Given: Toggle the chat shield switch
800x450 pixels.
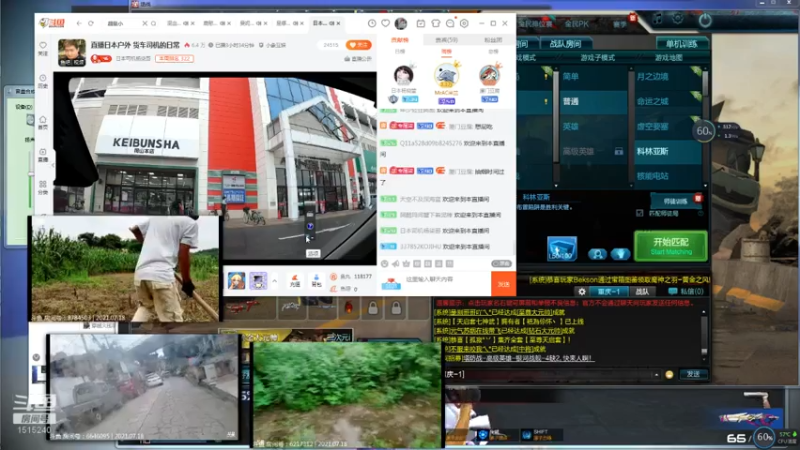Looking at the screenshot, I should click(502, 264).
